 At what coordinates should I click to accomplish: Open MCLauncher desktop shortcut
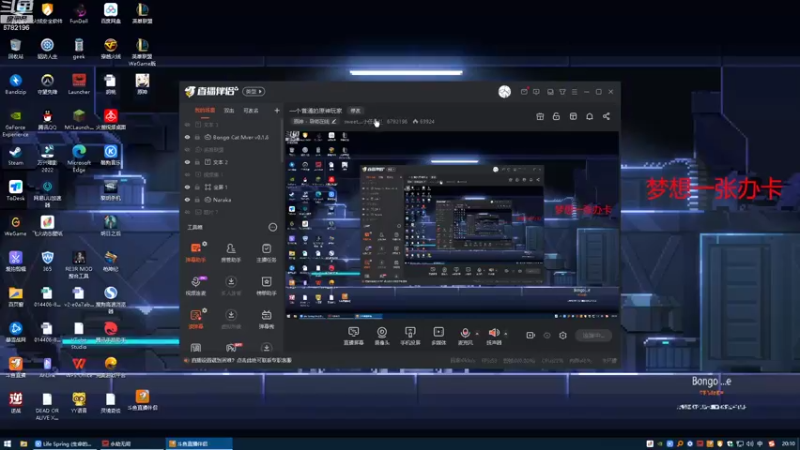tap(79, 119)
